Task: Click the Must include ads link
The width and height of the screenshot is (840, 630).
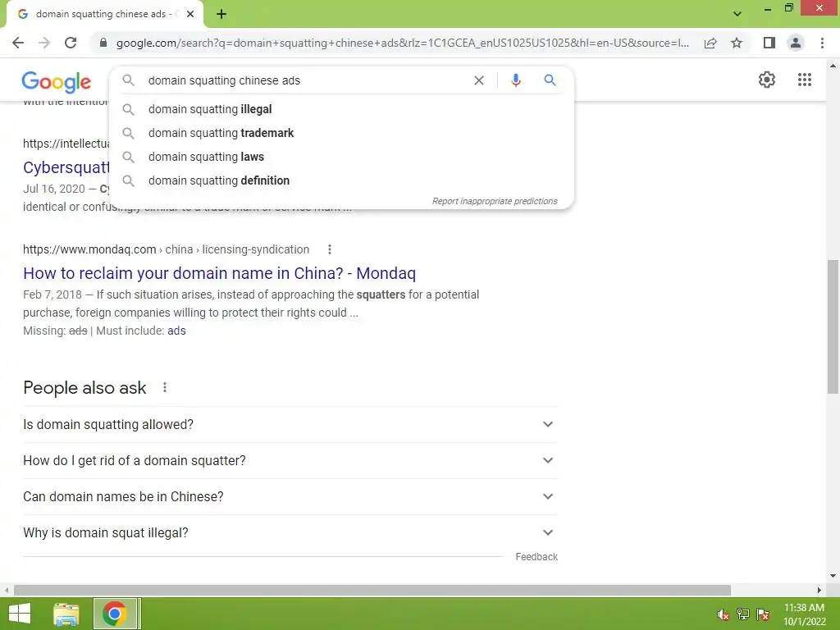Action: (176, 331)
